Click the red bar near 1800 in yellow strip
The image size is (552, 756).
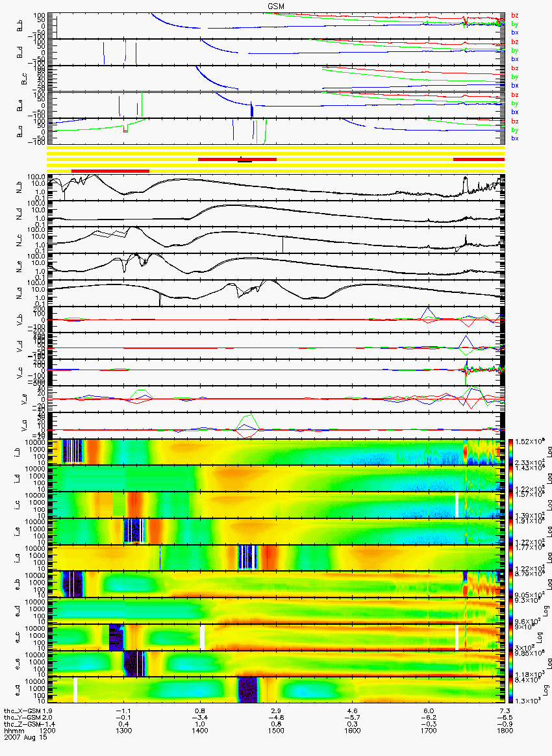[479, 158]
